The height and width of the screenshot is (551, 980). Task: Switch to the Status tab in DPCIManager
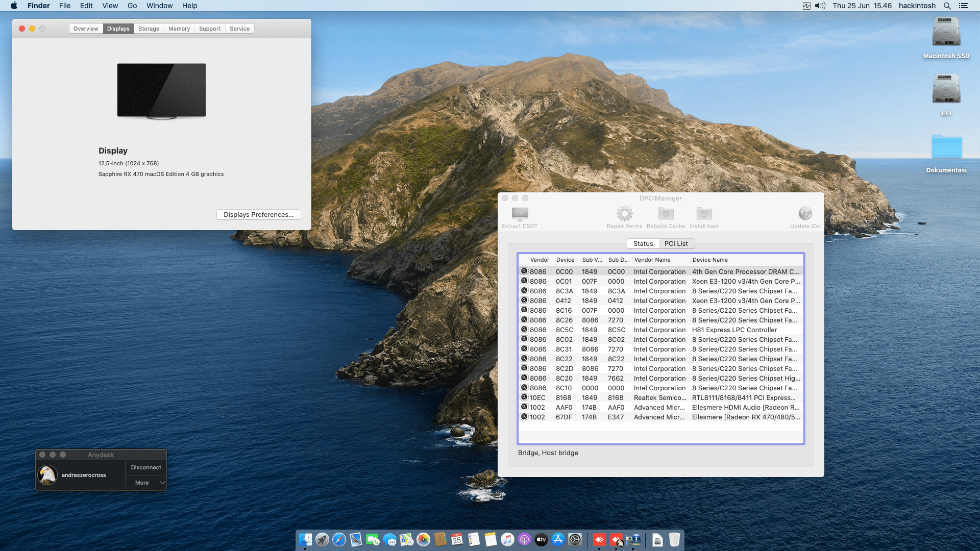click(x=643, y=244)
